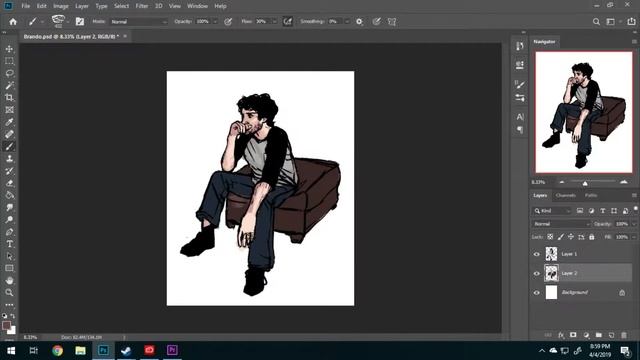640x360 pixels.
Task: Switch to the Channels tab
Action: 565,196
